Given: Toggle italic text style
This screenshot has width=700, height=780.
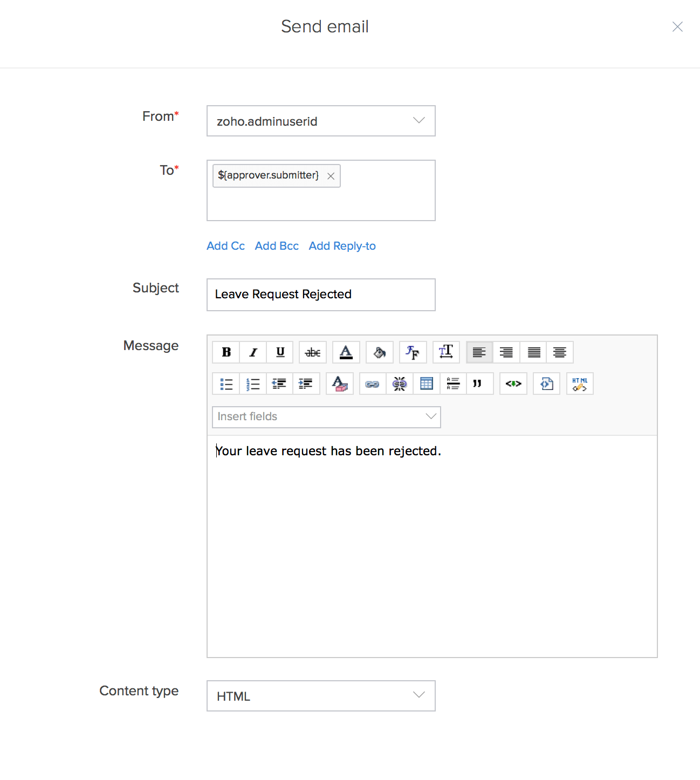Looking at the screenshot, I should (x=253, y=352).
